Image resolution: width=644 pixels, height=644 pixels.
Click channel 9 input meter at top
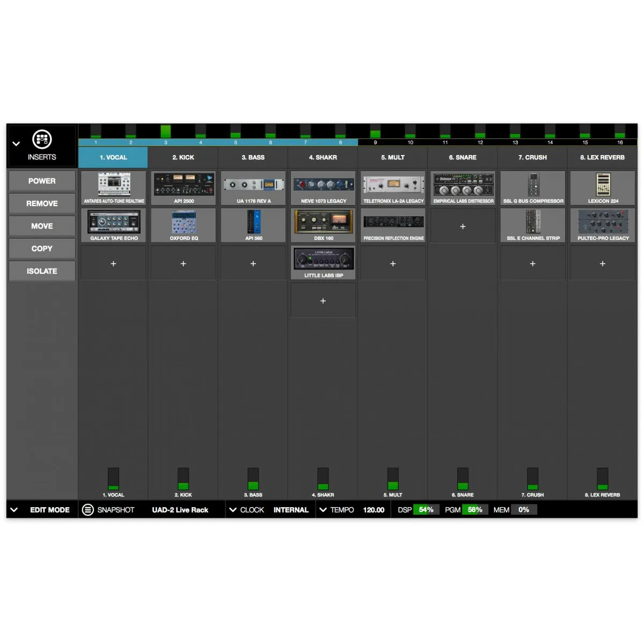[375, 131]
